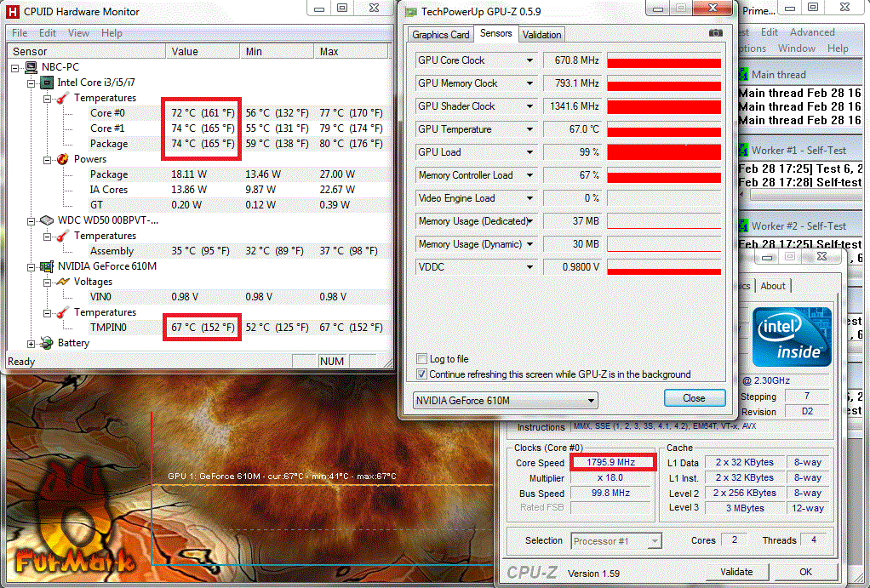Open the Memory Controller Load dropdown
The width and height of the screenshot is (870, 588).
point(529,175)
